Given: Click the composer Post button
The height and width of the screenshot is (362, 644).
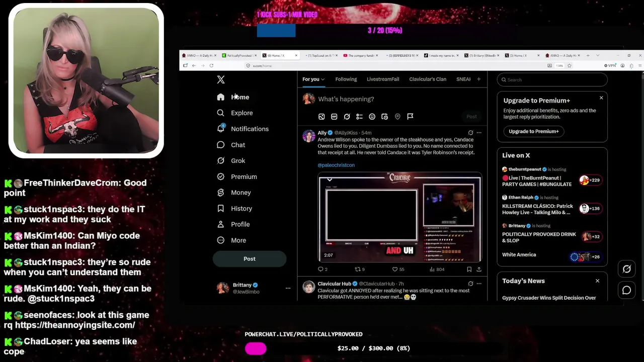Looking at the screenshot, I should pos(471,117).
